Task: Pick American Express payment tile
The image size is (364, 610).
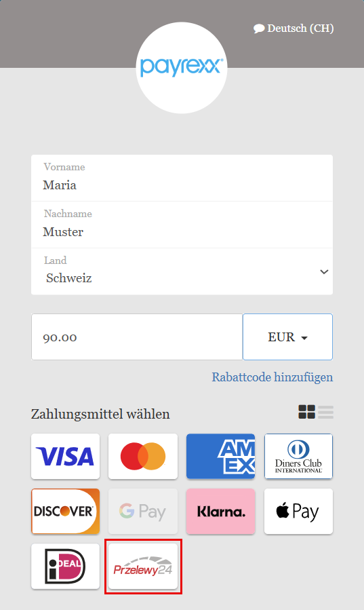Action: pyautogui.click(x=221, y=457)
